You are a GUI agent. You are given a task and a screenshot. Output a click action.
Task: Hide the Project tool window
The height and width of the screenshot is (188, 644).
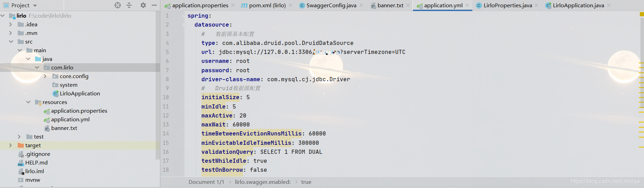click(154, 5)
